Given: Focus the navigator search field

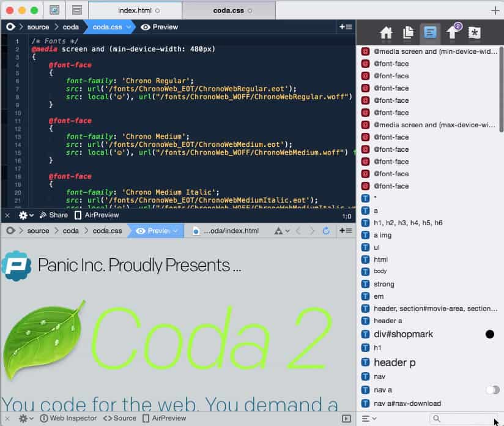Looking at the screenshot, I should point(464,418).
